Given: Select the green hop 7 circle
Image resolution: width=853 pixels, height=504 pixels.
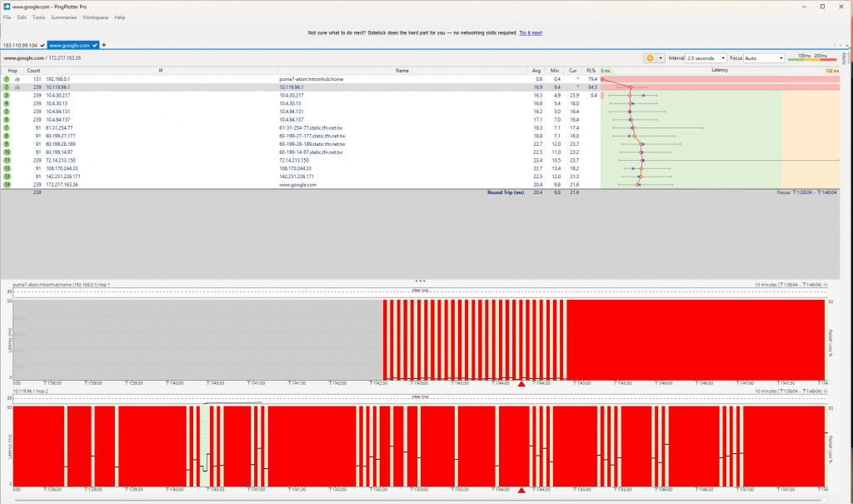Looking at the screenshot, I should 7,128.
